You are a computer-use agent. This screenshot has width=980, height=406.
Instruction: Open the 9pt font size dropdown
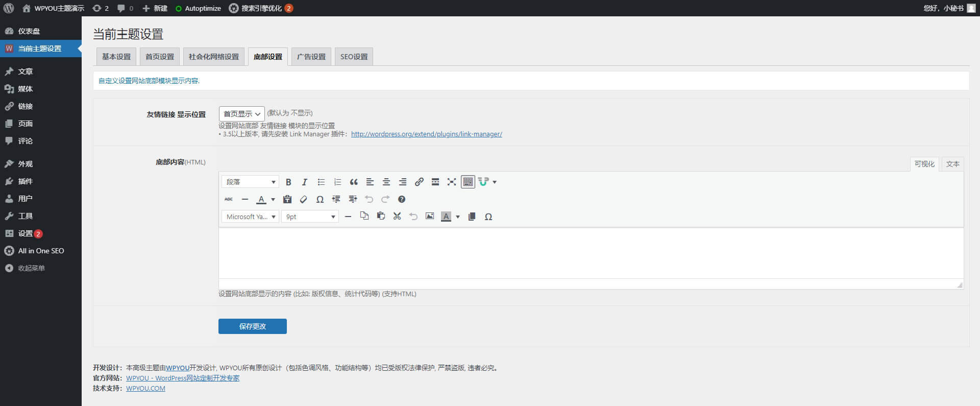tap(310, 217)
